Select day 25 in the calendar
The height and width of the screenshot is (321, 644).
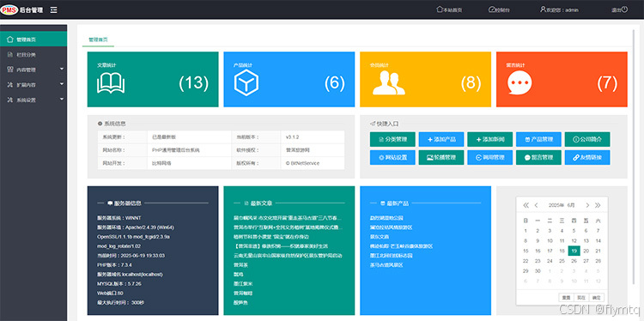tap(562, 261)
